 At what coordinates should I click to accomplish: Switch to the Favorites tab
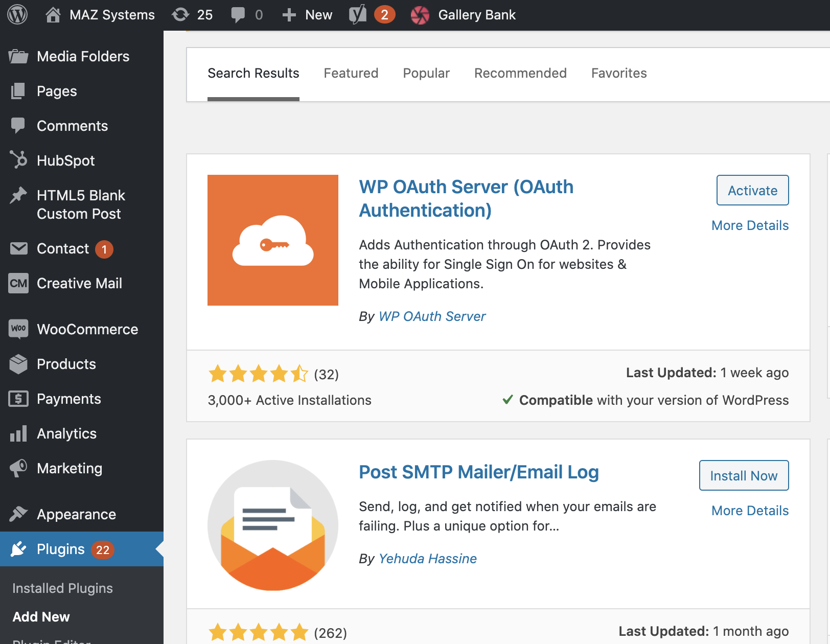(619, 73)
